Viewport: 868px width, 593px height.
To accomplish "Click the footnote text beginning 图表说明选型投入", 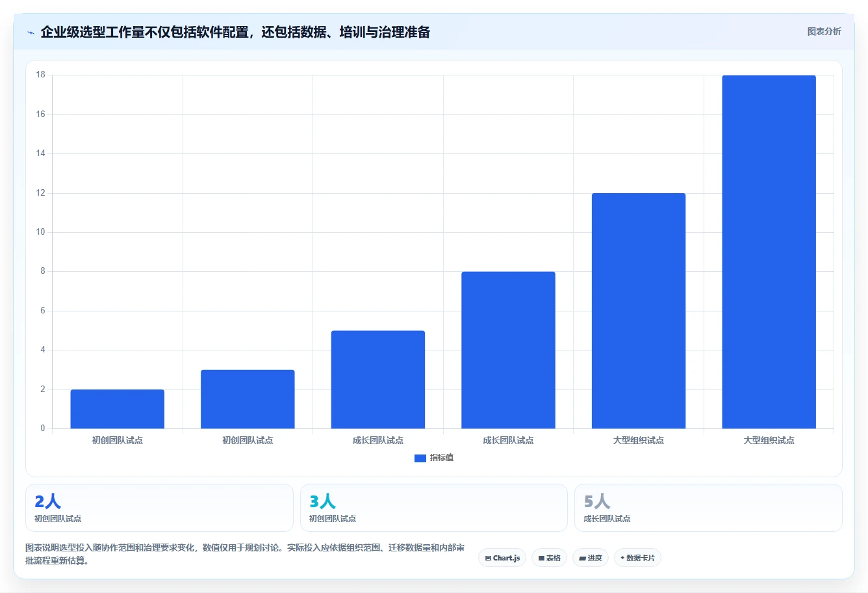I will [x=245, y=554].
